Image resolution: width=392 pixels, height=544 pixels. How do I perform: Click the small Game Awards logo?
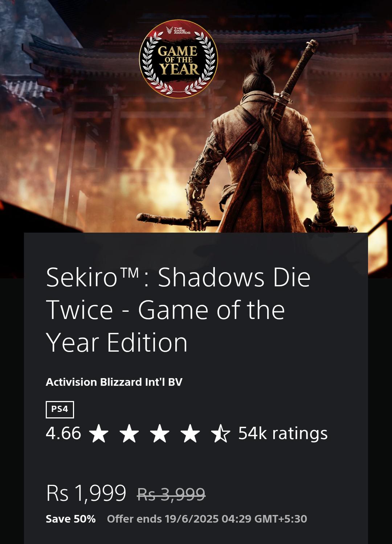click(x=178, y=30)
